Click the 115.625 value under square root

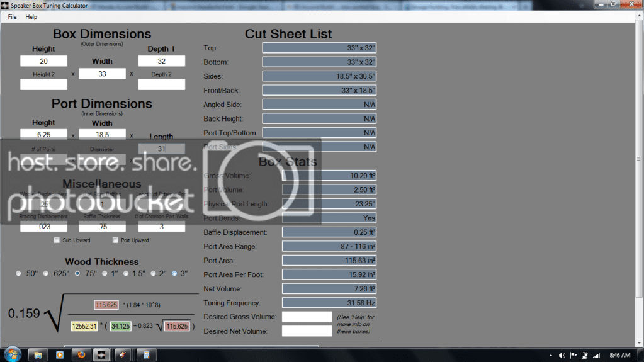click(x=177, y=326)
